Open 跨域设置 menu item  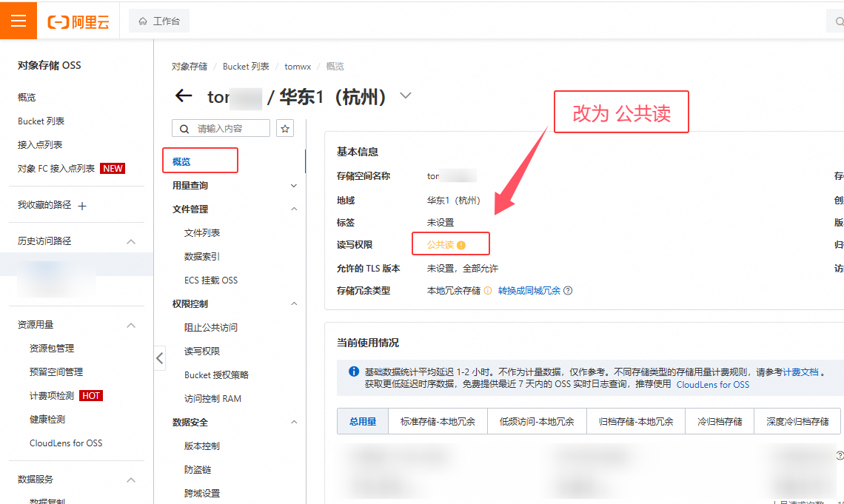202,493
